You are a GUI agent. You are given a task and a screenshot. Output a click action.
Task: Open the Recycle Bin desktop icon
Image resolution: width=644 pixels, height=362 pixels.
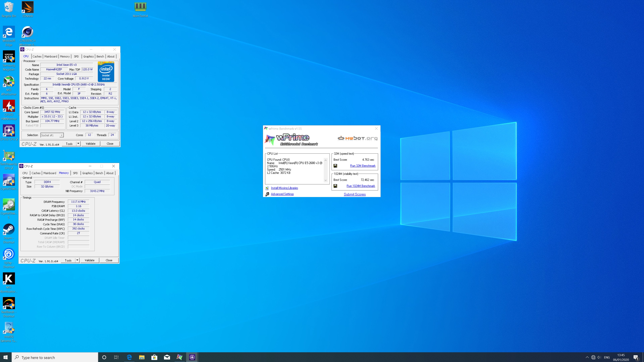tap(9, 10)
